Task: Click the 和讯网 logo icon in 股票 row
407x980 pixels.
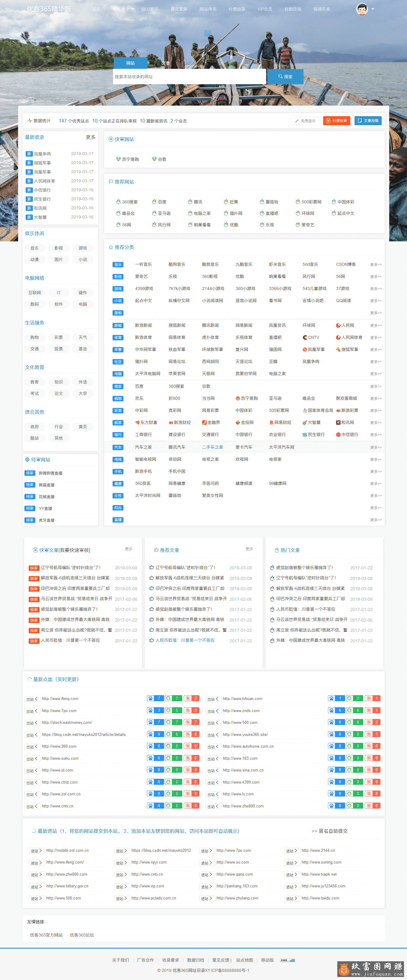Action: (338, 422)
